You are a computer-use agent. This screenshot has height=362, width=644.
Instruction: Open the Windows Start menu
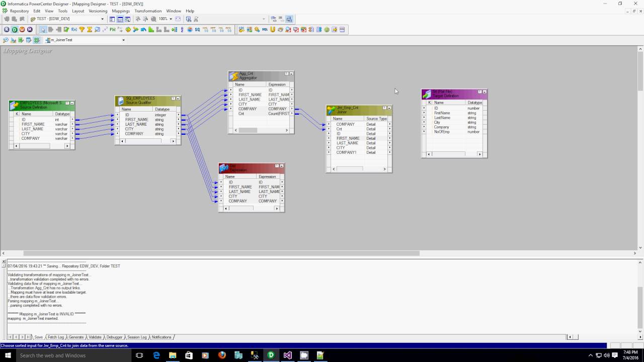(x=8, y=355)
